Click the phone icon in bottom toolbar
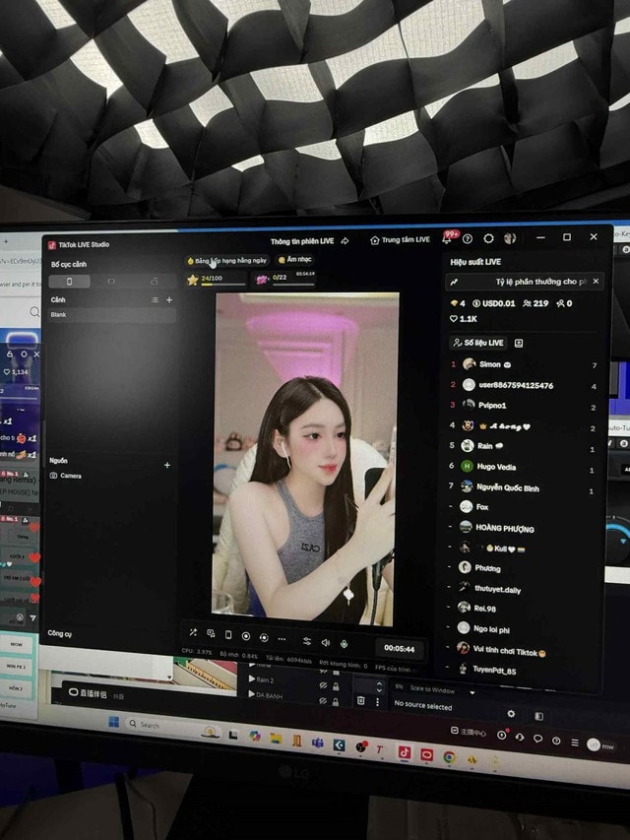Screen dimensions: 630x840 228,635
